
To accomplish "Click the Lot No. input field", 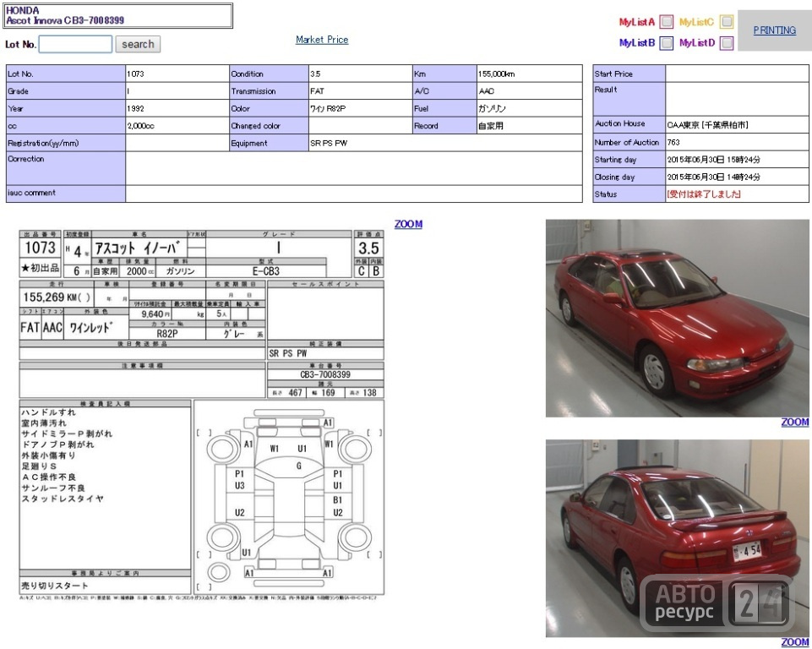I will click(x=75, y=44).
